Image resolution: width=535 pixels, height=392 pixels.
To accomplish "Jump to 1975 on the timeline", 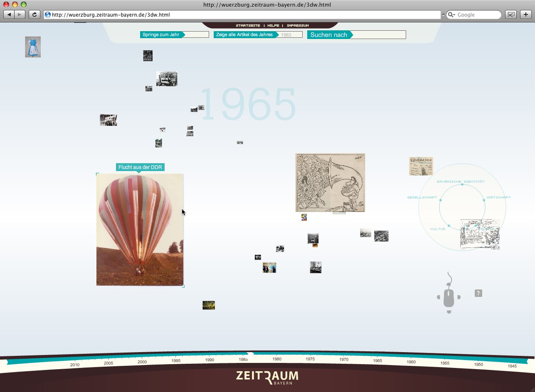I will coord(310,359).
